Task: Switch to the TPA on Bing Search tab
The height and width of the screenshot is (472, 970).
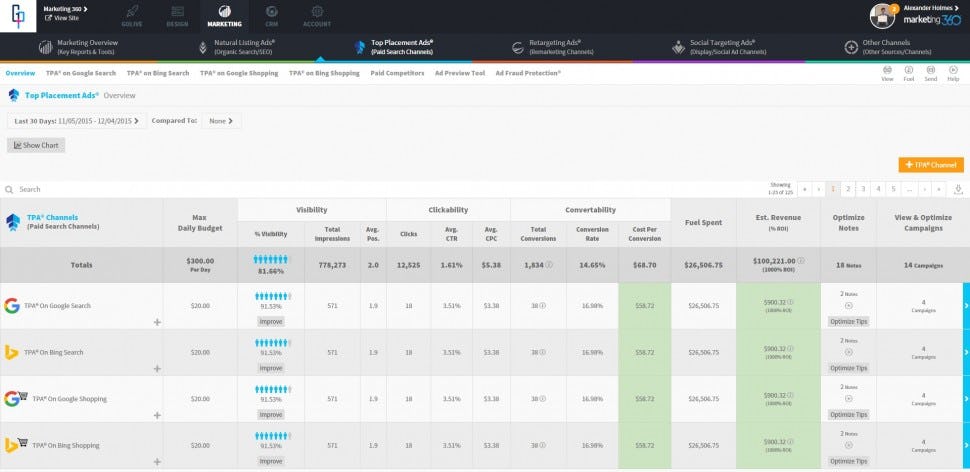Action: pos(158,73)
